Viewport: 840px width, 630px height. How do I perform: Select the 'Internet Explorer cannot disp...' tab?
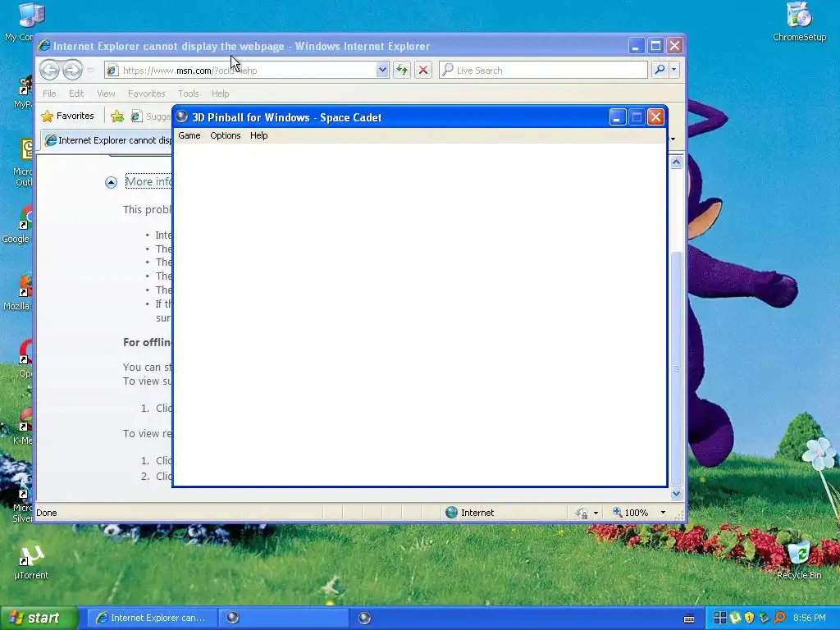pos(107,140)
